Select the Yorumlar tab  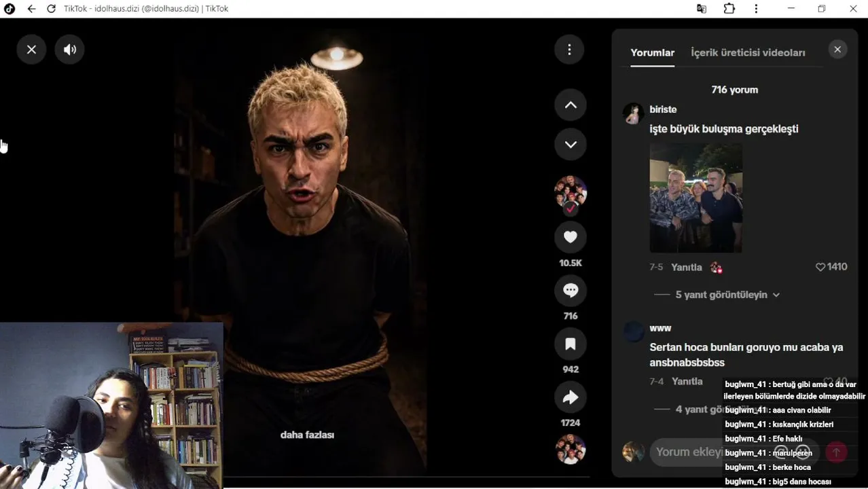652,52
